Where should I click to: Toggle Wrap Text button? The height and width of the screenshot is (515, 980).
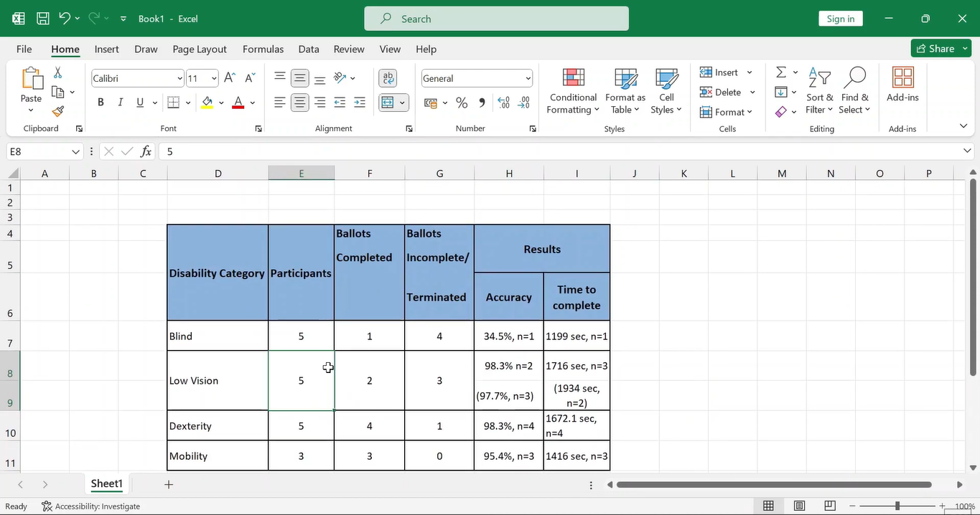coord(388,78)
